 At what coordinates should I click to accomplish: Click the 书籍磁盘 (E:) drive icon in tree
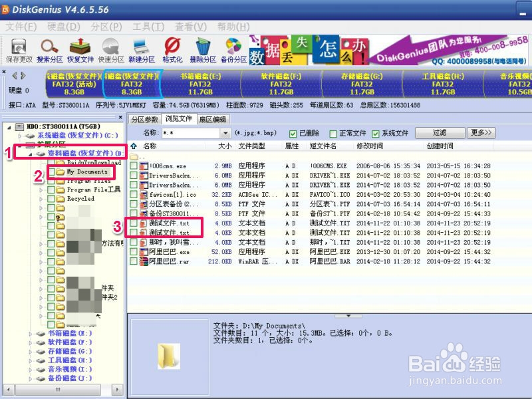41,334
